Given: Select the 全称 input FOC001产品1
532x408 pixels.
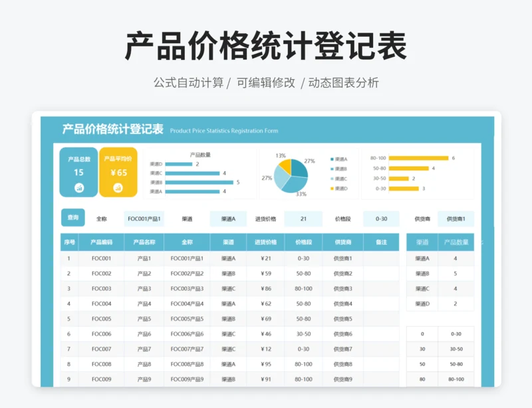Looking at the screenshot, I should coord(144,219).
